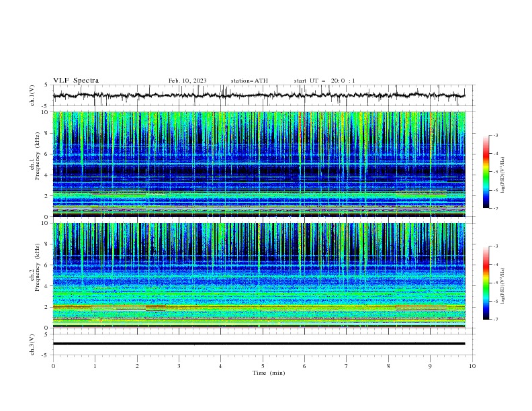Click the time axis tick label "3"

(x=179, y=366)
